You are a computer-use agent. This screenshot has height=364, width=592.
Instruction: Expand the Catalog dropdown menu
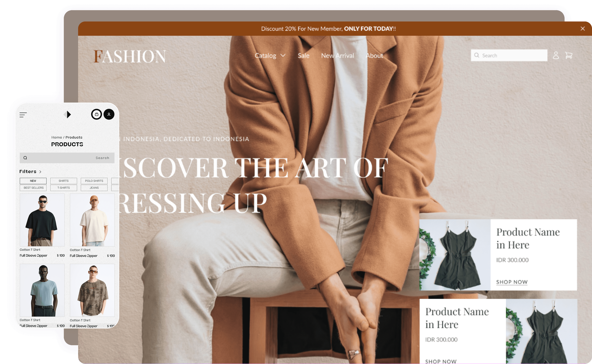tap(270, 56)
